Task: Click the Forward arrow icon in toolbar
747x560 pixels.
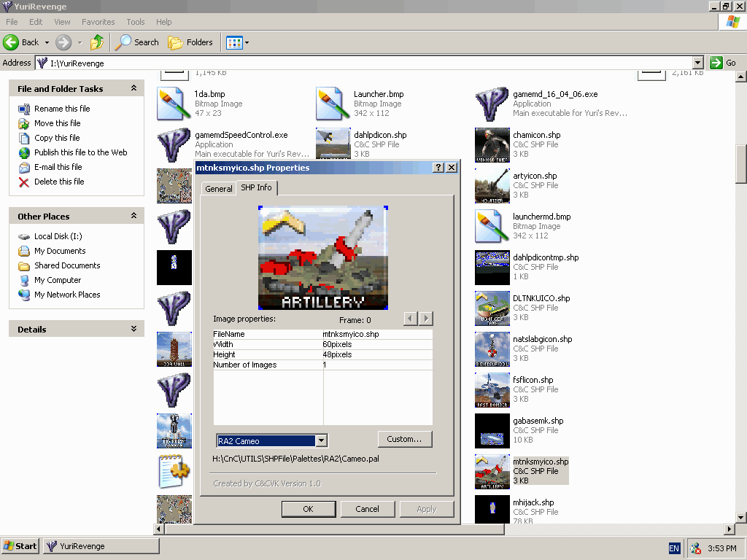Action: point(63,42)
